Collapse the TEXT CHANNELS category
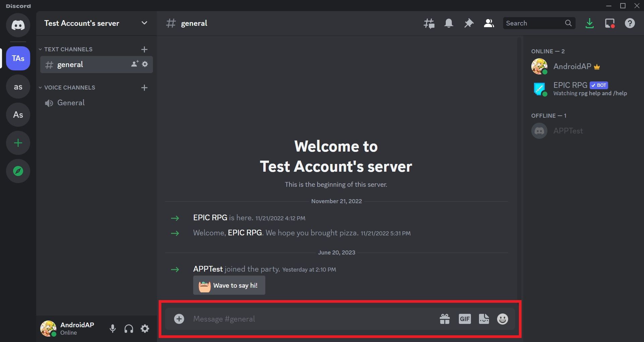 coord(66,49)
